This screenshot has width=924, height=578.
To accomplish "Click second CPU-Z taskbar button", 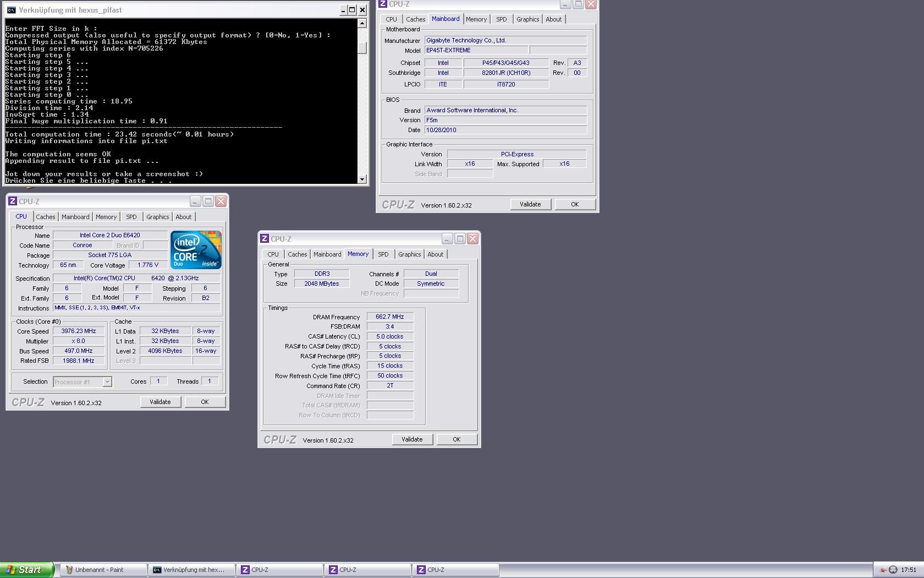I will click(x=367, y=570).
